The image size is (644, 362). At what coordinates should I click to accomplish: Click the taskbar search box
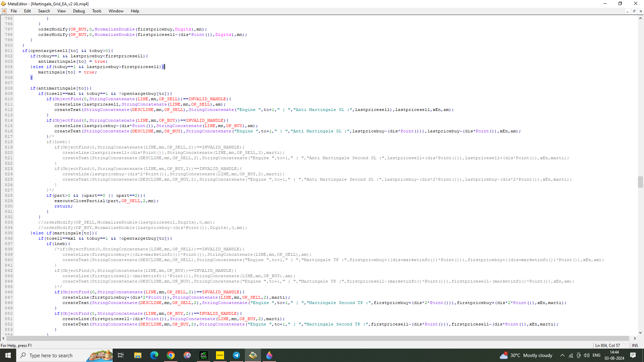[64, 355]
